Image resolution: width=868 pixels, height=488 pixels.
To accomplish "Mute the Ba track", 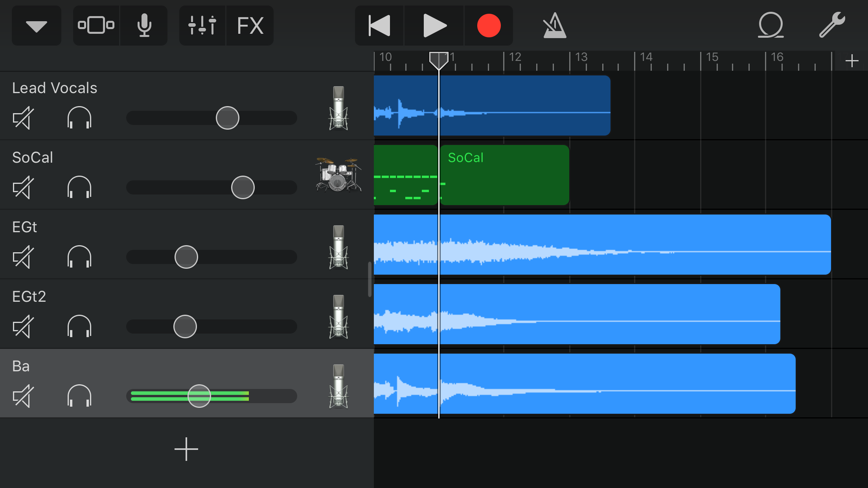I will pos(23,396).
